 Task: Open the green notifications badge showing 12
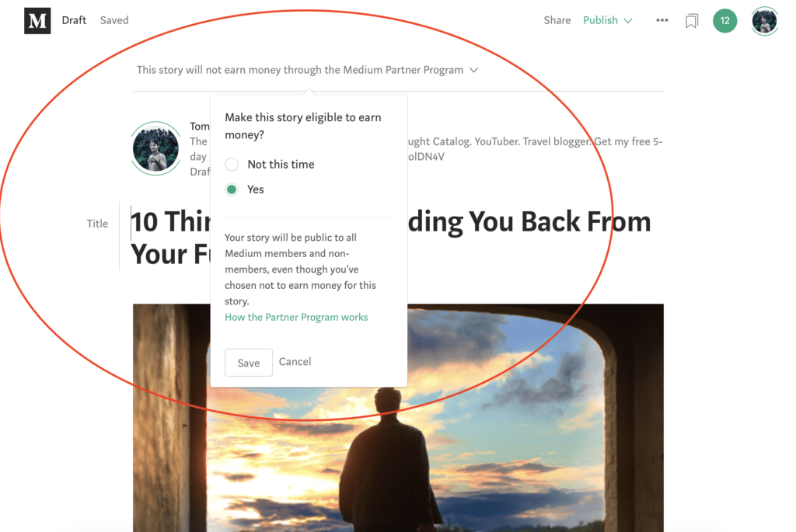point(725,21)
